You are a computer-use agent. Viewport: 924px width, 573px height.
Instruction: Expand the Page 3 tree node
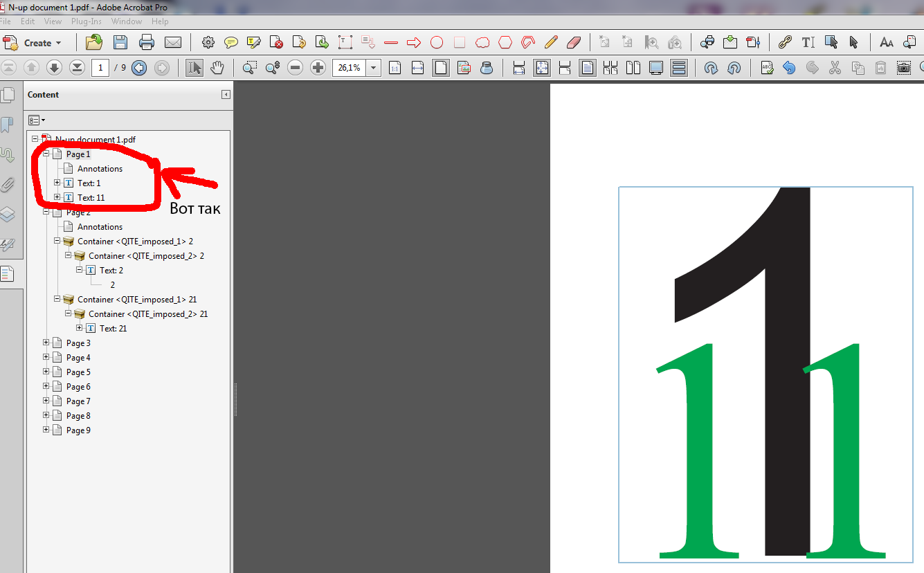pyautogui.click(x=46, y=343)
